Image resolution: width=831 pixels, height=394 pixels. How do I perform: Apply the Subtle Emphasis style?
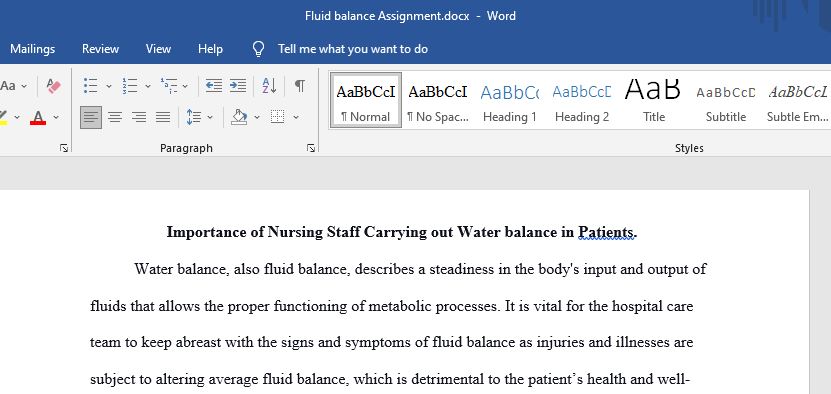point(797,101)
